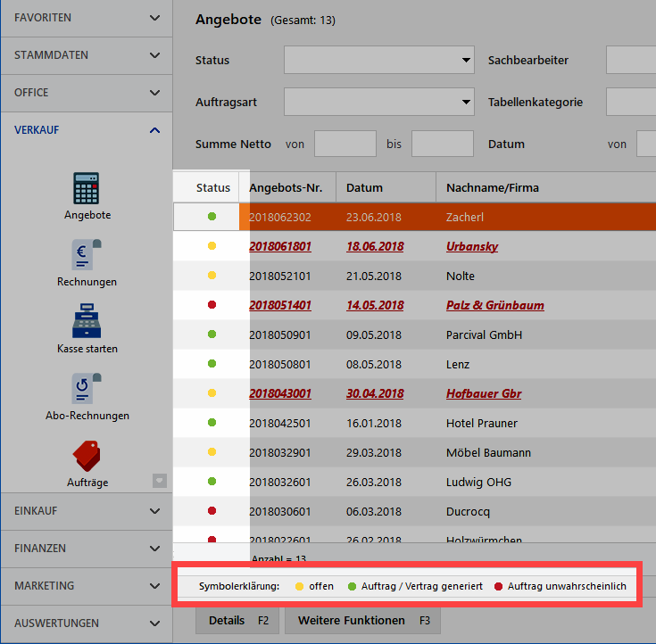Open offer number 2018051401
Image resolution: width=656 pixels, height=644 pixels.
tap(280, 306)
